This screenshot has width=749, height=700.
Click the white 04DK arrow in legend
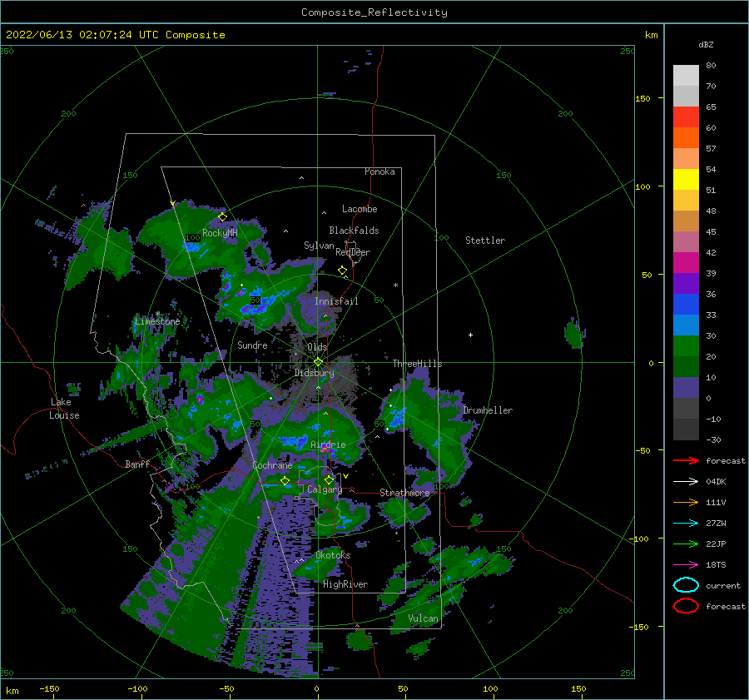coord(686,481)
